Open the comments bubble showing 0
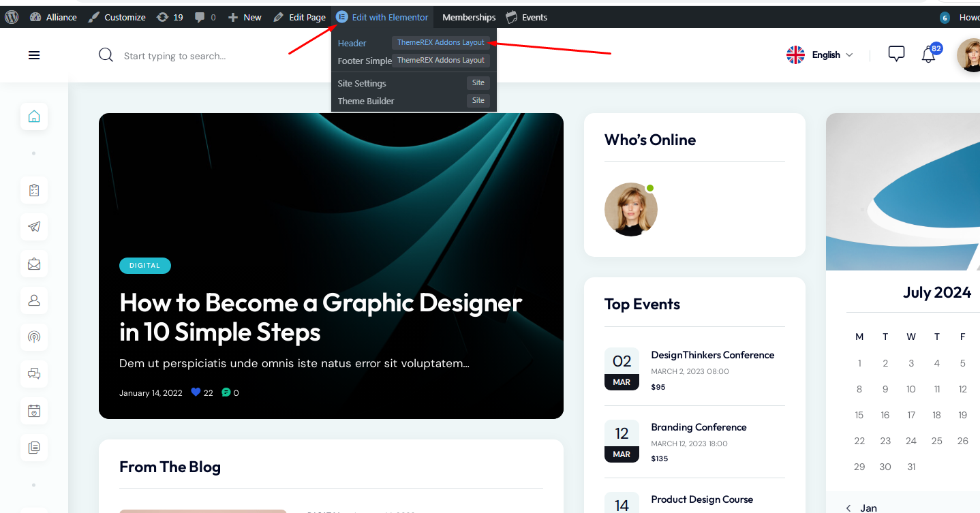 [205, 17]
